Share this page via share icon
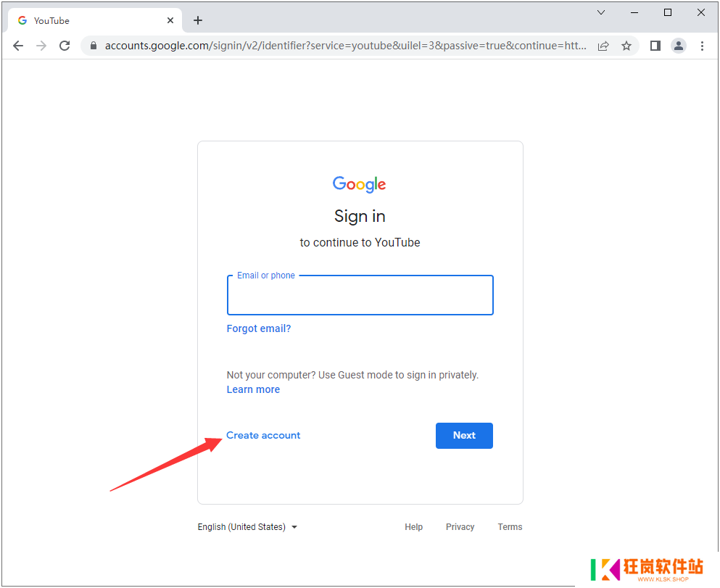 [x=603, y=46]
